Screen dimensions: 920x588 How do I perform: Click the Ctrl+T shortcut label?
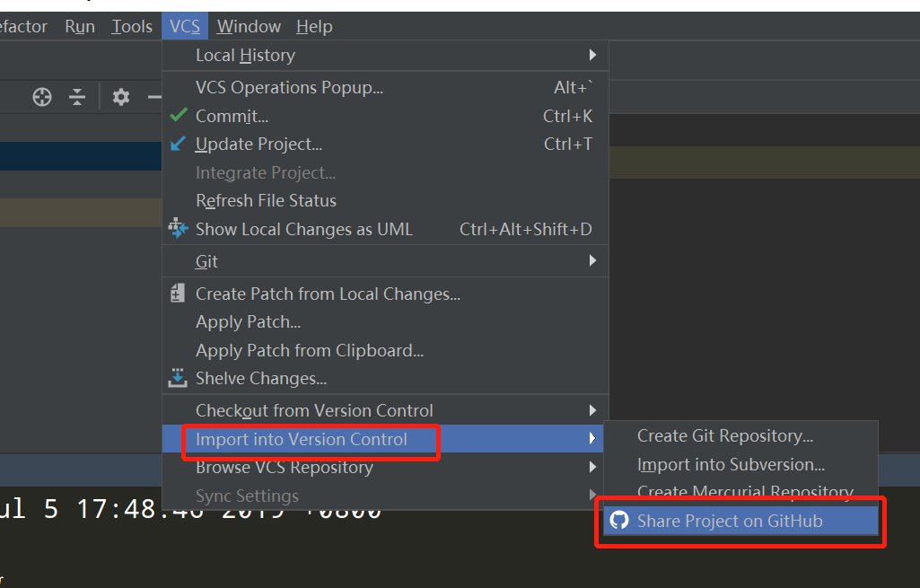click(x=567, y=144)
